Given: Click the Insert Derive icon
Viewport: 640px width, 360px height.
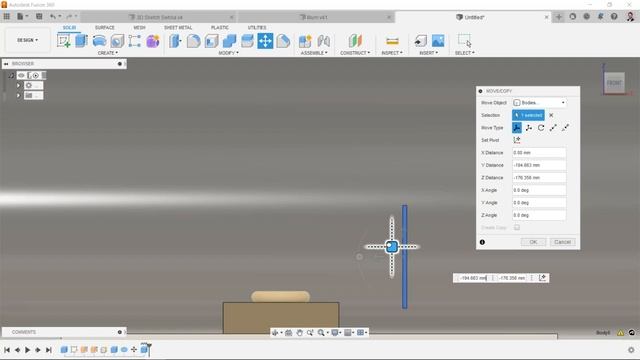Looking at the screenshot, I should tap(420, 41).
